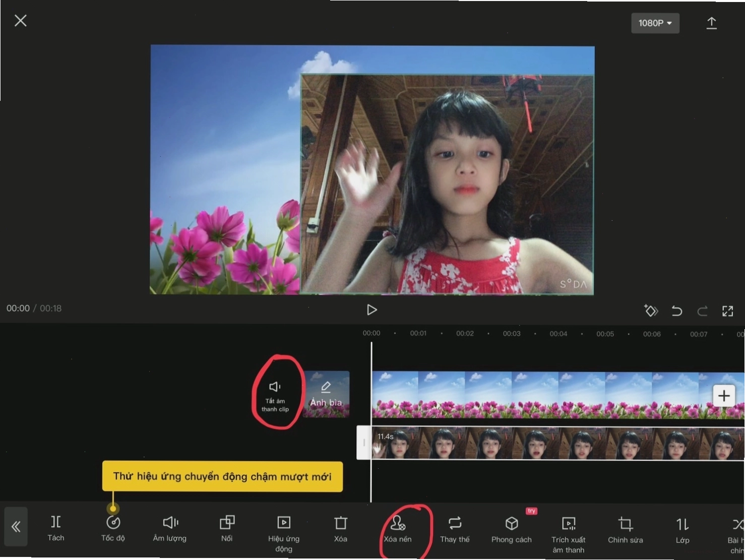Click the 00:18 total duration text
This screenshot has width=745, height=560.
(51, 308)
